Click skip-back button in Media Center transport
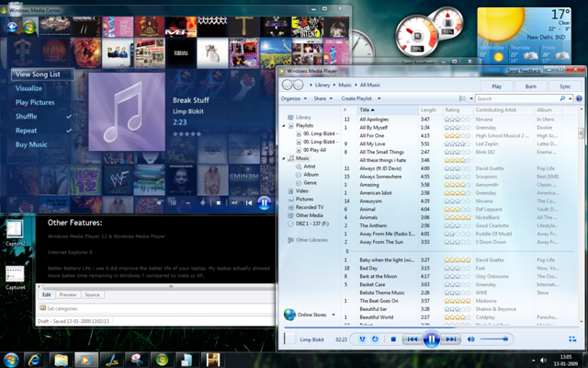The width and height of the screenshot is (588, 368). [x=249, y=202]
